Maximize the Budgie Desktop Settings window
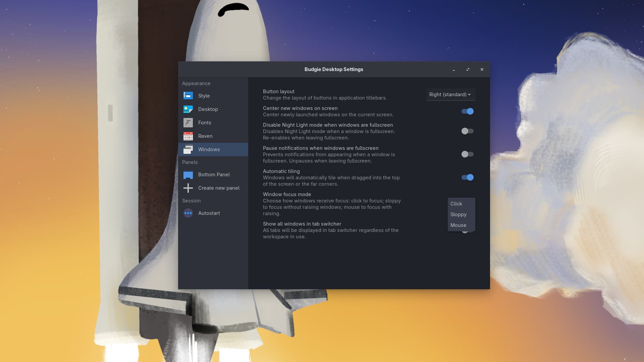644x362 pixels. [x=468, y=69]
